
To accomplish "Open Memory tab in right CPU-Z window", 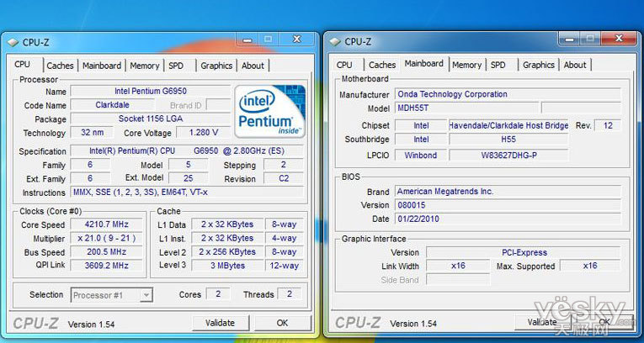I will click(466, 65).
